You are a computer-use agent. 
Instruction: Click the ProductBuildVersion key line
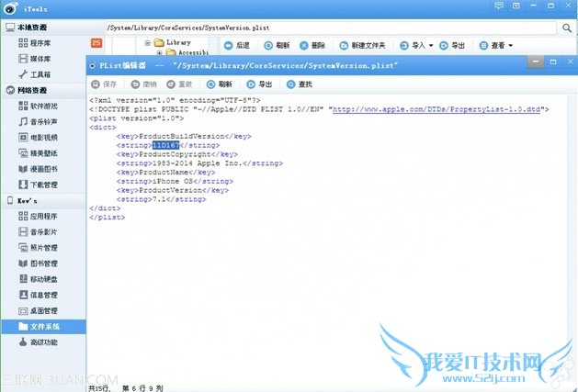click(x=184, y=136)
